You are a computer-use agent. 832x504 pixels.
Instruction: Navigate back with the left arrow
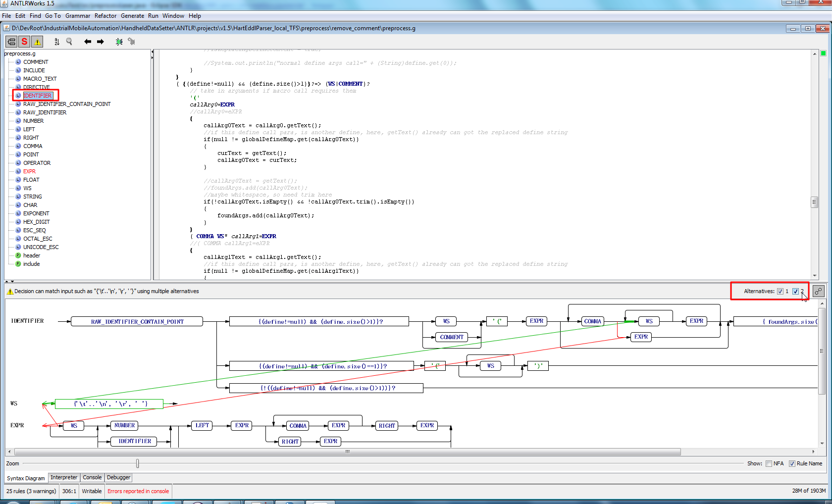pos(88,42)
